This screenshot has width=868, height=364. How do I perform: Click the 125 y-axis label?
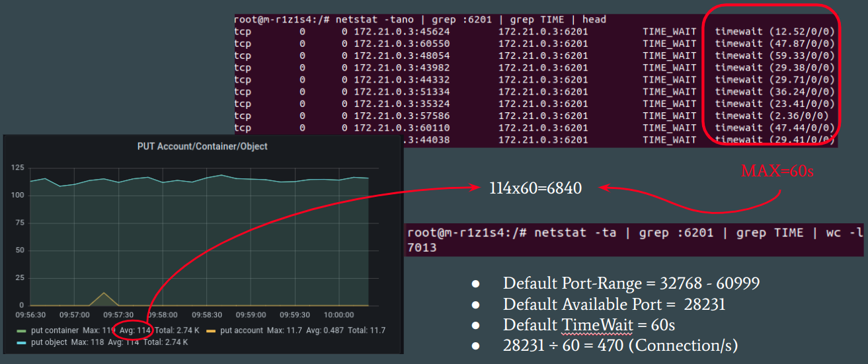(x=18, y=168)
